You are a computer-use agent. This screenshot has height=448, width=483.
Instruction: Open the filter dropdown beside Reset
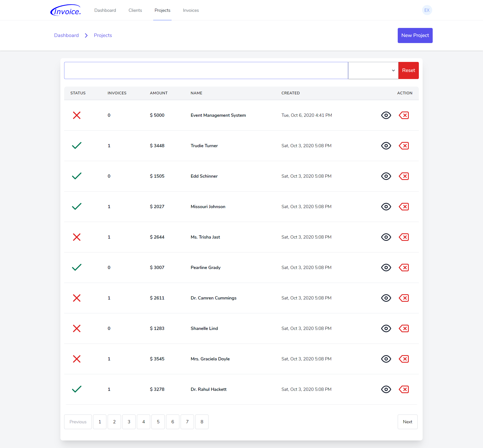pyautogui.click(x=373, y=70)
